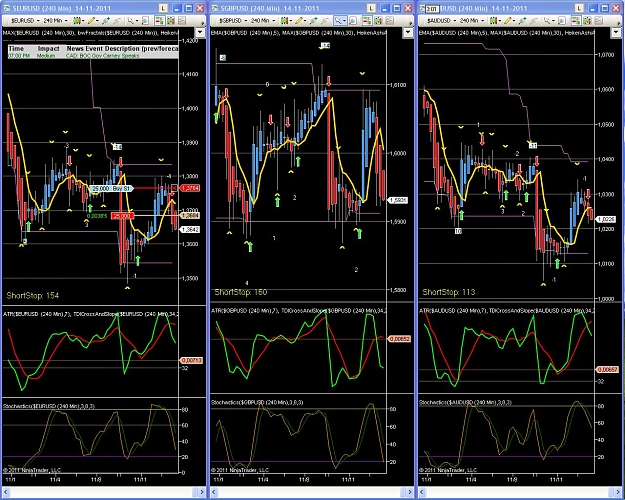Click the ShortStop: 113 text in the AUDUSD chart

449,292
